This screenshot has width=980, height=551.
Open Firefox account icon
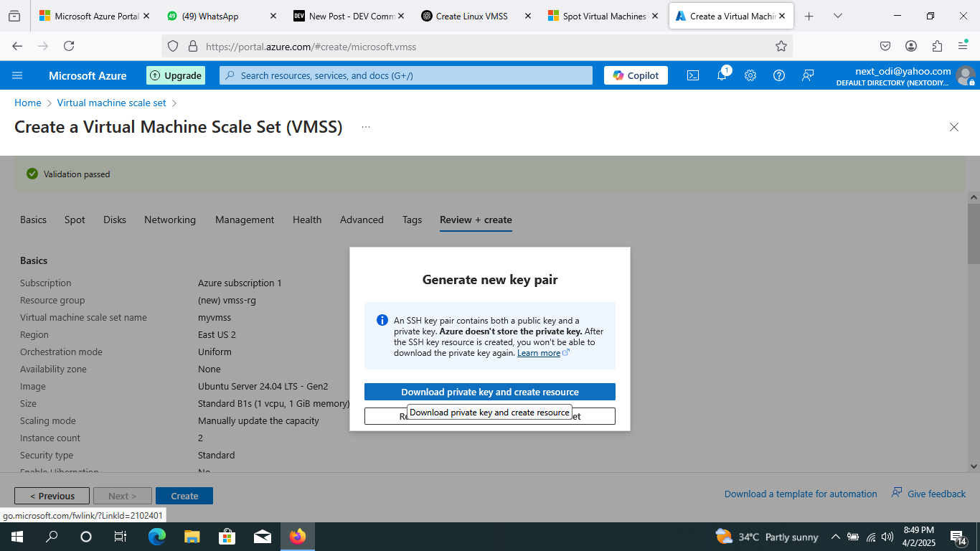[x=911, y=46]
